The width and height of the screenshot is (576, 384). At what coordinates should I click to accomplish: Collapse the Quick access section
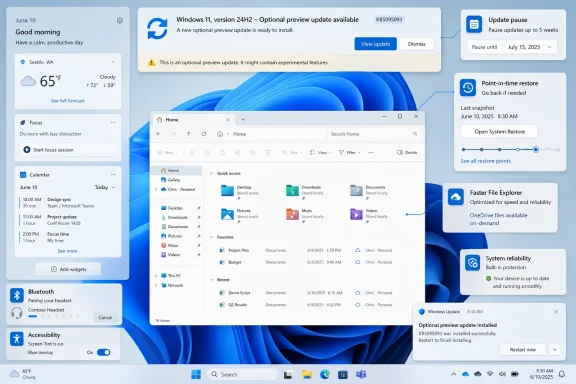(x=212, y=173)
